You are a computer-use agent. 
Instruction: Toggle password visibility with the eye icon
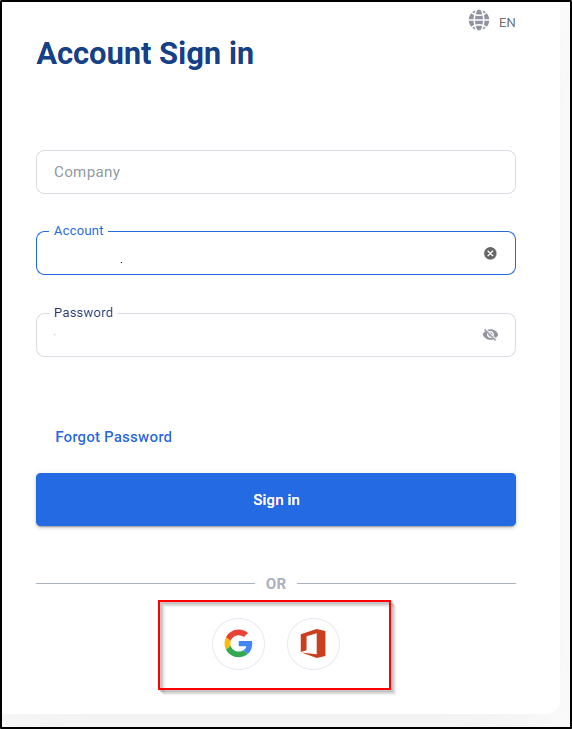pos(490,335)
